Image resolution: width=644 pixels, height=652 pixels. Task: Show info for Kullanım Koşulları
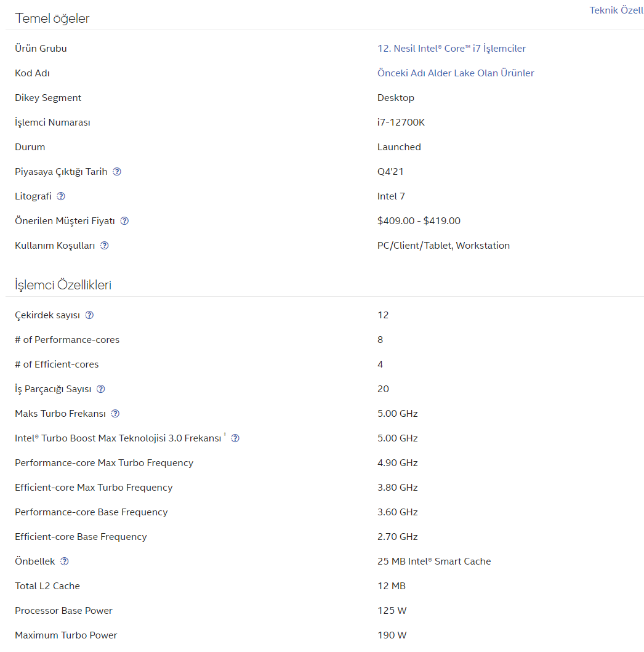[x=105, y=246]
